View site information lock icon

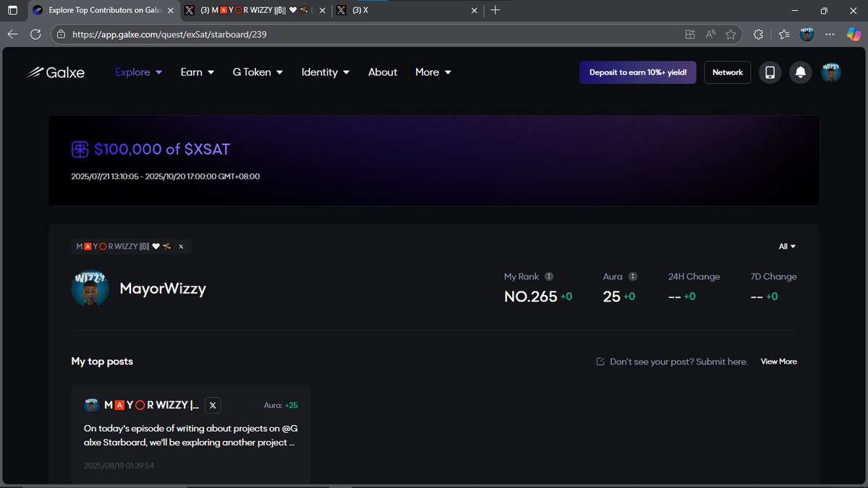click(x=61, y=34)
